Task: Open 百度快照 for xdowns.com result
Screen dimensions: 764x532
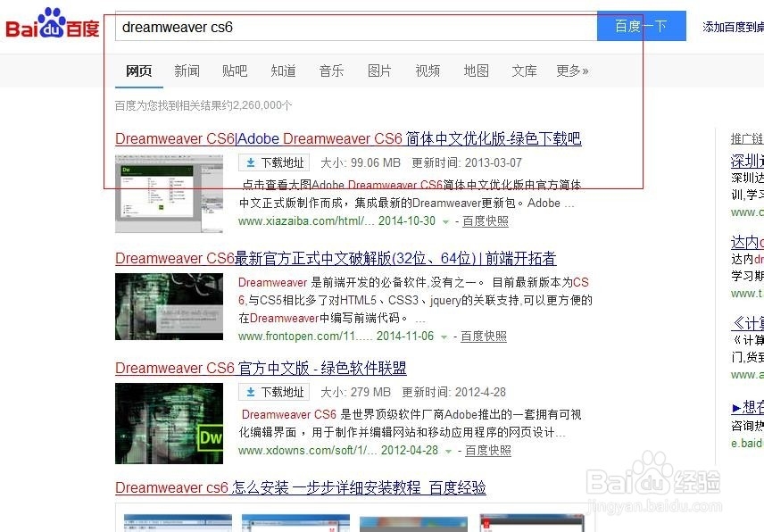Action: point(488,451)
